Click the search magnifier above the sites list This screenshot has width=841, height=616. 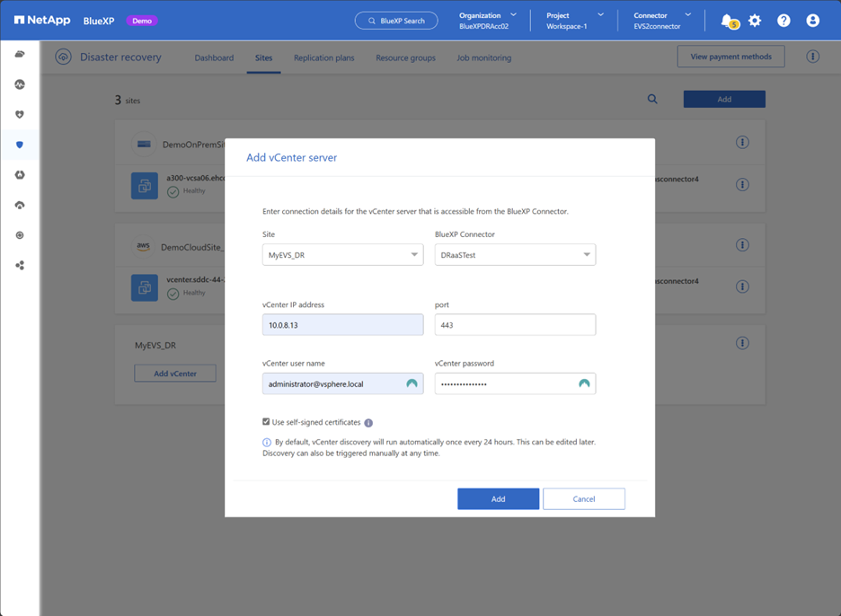[652, 99]
